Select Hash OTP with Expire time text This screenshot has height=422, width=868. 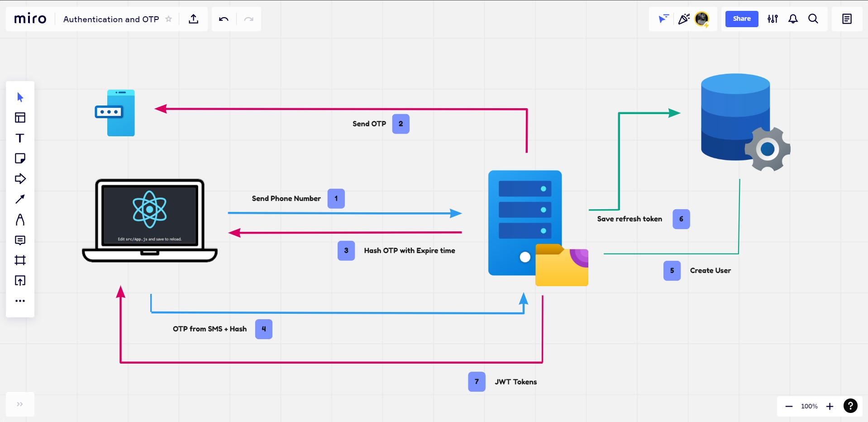coord(410,250)
